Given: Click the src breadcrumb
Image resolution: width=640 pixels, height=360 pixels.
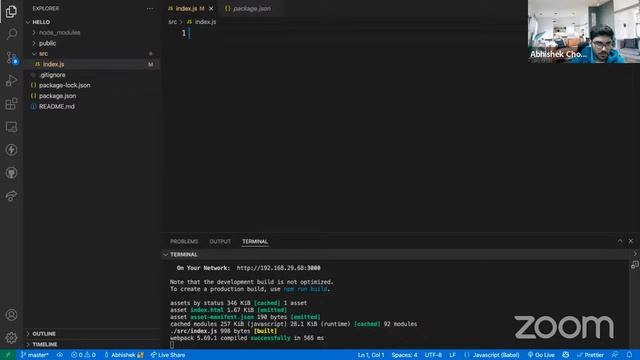Looking at the screenshot, I should 173,22.
